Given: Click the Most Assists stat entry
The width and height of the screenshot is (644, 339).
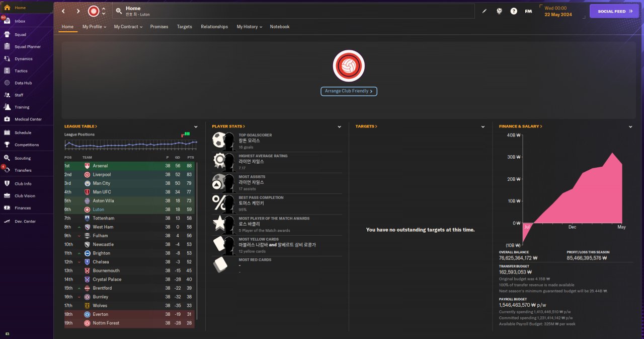Looking at the screenshot, I should tap(277, 183).
